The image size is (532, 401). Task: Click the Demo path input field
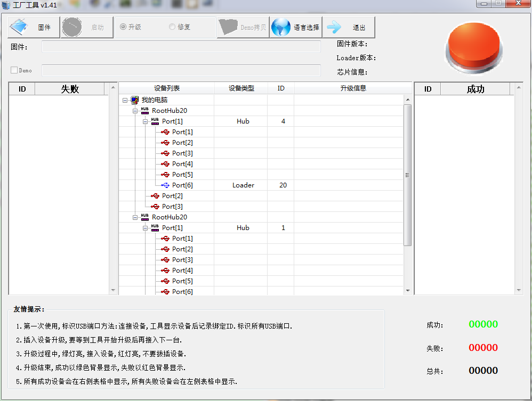181,70
